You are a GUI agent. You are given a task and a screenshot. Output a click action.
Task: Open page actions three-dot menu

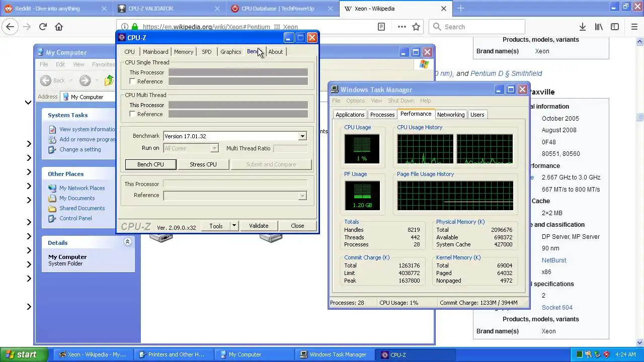401,27
